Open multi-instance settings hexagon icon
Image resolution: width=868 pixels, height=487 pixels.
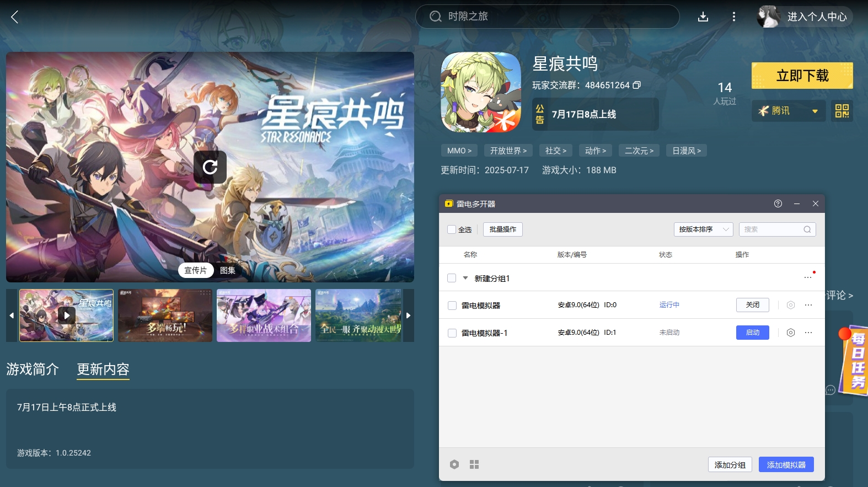(454, 464)
